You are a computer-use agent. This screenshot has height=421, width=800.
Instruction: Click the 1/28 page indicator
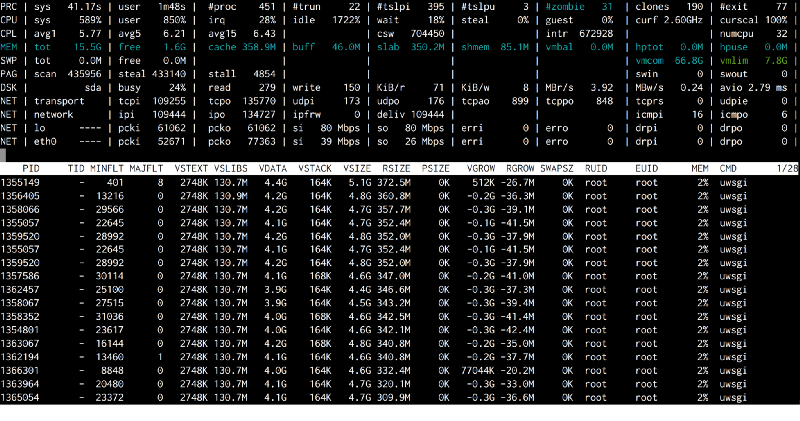(787, 168)
